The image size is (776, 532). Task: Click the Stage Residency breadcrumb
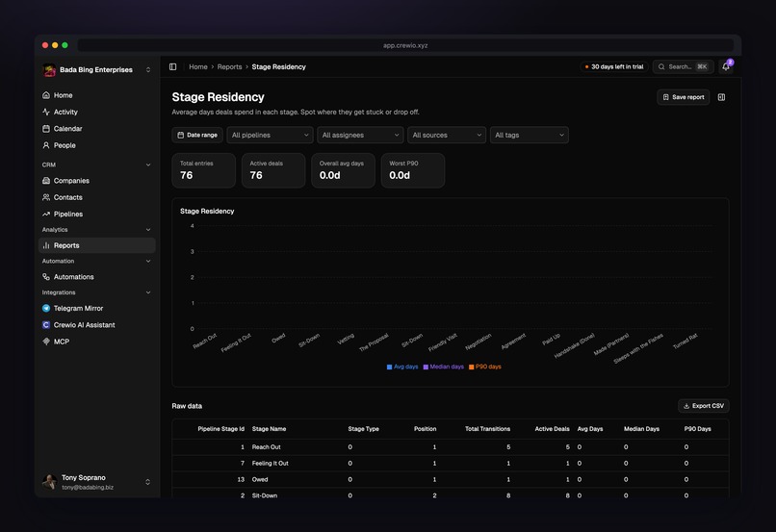278,66
